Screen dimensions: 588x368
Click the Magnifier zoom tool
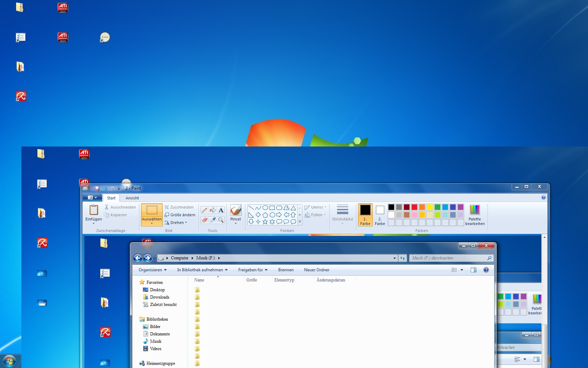tap(221, 220)
